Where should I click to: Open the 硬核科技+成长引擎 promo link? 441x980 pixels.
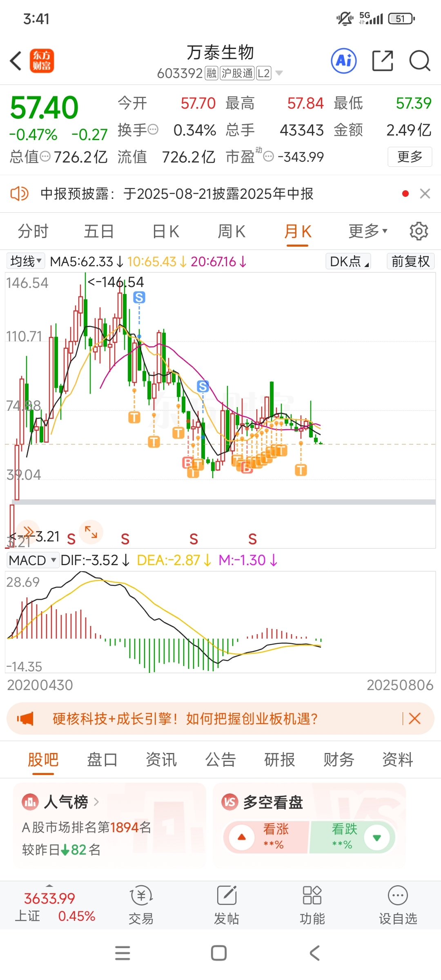coord(185,718)
